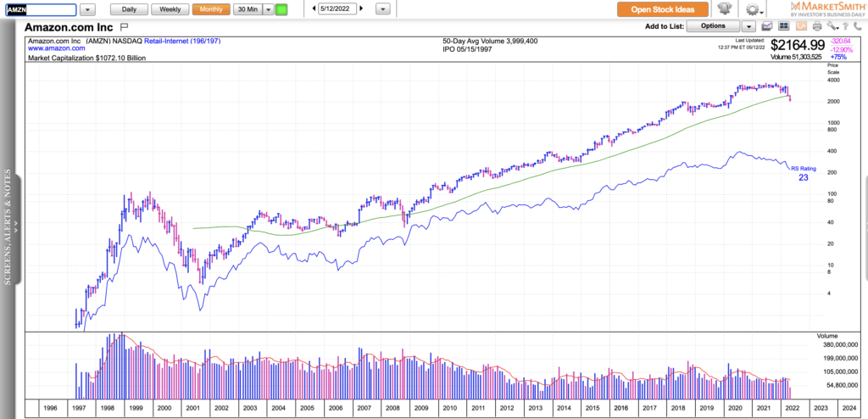Screen dimensions: 868x419
Task: Expand the Add to List dropdown arrow
Action: click(x=748, y=26)
